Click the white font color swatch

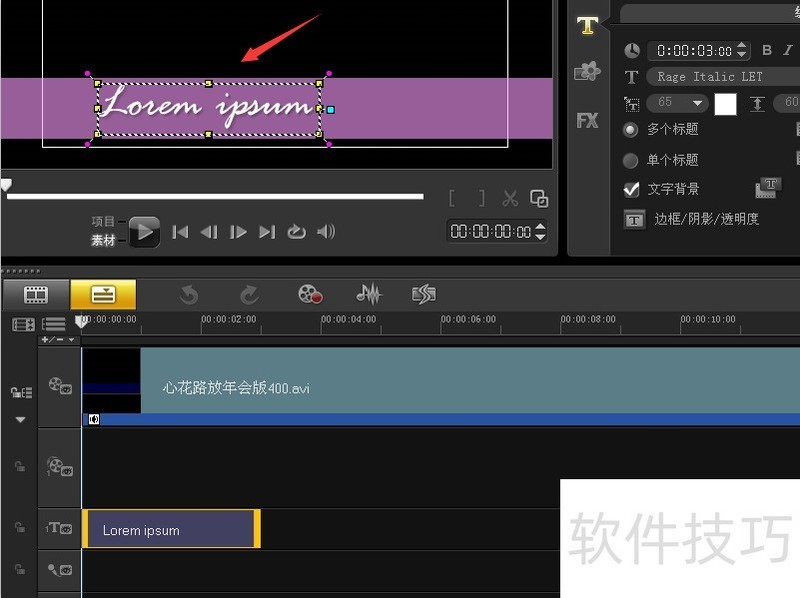726,104
